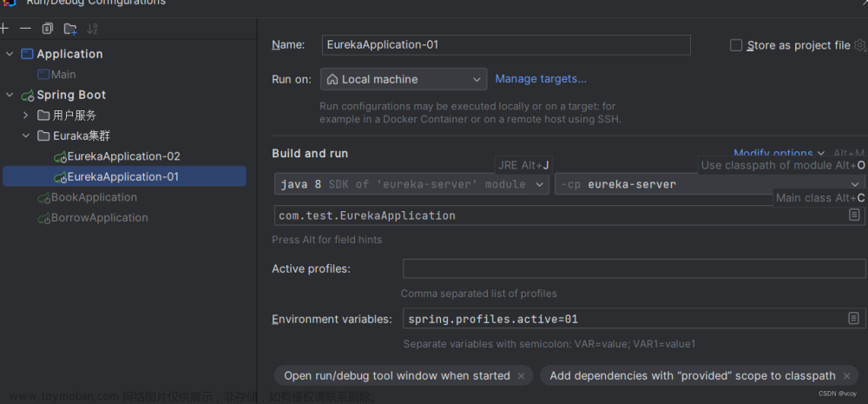Click the Main configuration icon
Screen dimensions: 868x404
(x=43, y=74)
